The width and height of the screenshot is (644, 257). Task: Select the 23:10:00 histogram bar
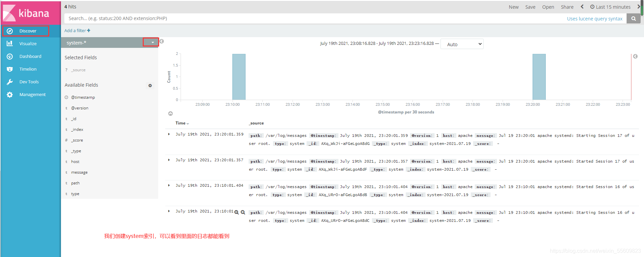tap(239, 77)
